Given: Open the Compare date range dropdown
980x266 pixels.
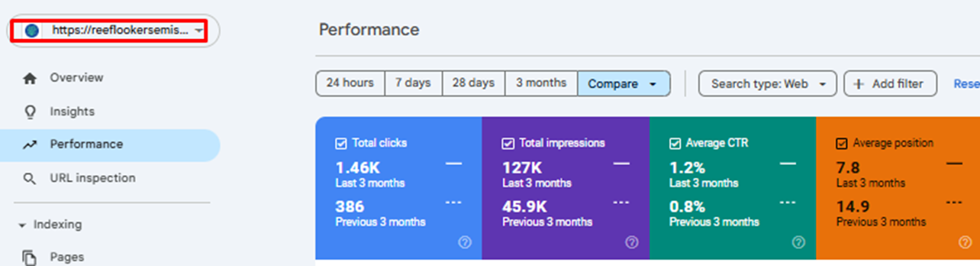Looking at the screenshot, I should (623, 84).
